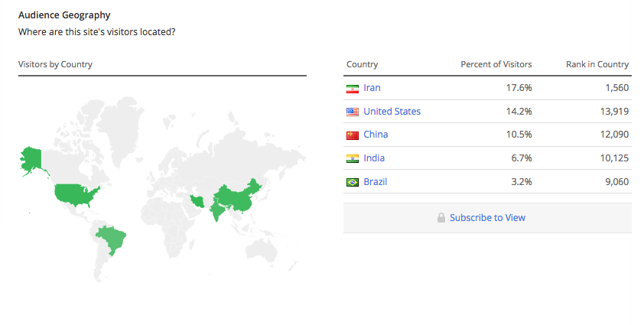
Task: Click the Rank in Country column header
Action: (x=597, y=64)
